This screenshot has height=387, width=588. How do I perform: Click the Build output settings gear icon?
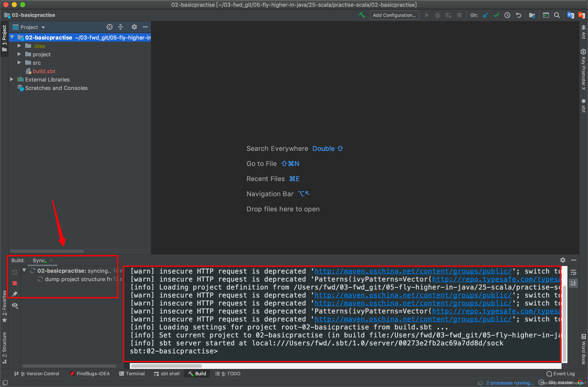pyautogui.click(x=563, y=260)
